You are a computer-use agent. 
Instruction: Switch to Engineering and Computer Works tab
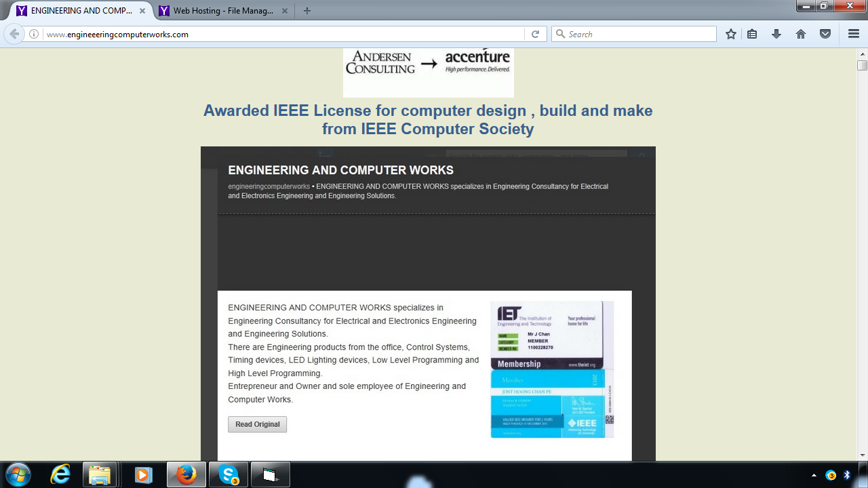[81, 11]
